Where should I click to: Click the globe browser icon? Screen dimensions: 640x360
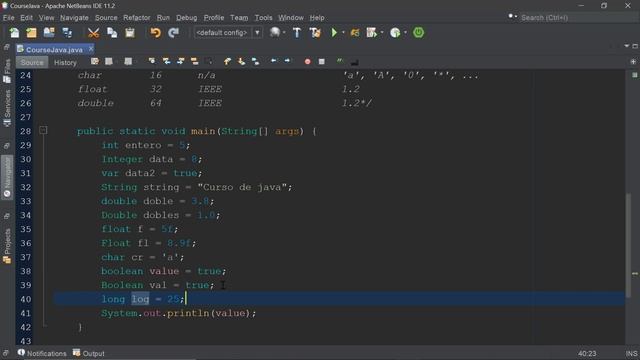tap(275, 33)
